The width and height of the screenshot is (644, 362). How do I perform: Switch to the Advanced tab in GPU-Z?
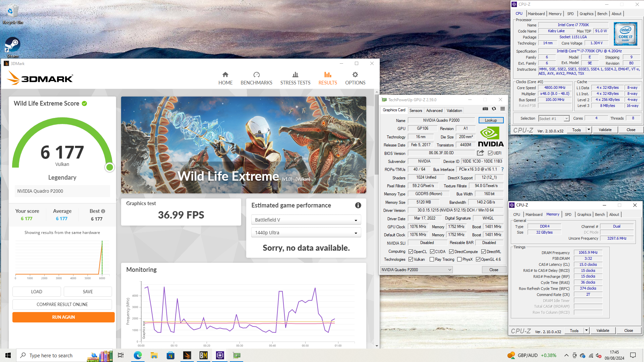[434, 110]
